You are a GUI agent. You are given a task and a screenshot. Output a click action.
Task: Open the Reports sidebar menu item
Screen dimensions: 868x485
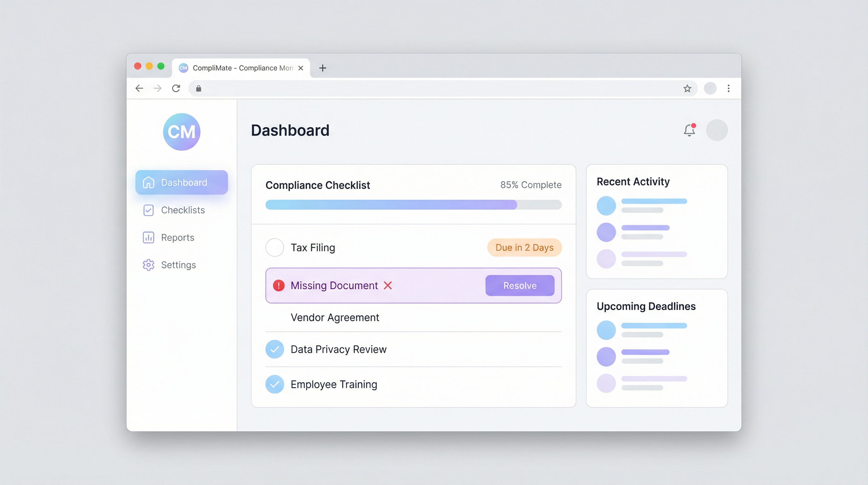(177, 237)
